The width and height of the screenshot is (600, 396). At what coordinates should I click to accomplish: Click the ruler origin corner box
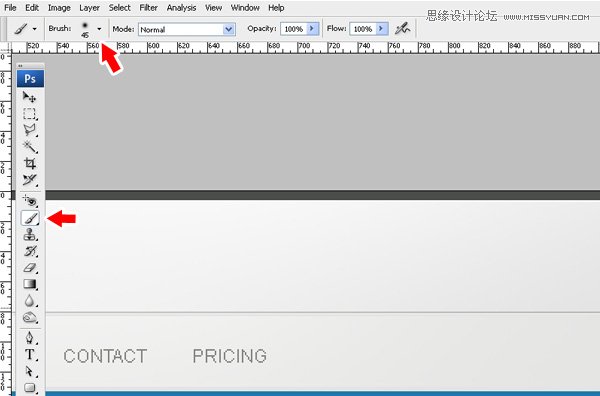(5, 47)
